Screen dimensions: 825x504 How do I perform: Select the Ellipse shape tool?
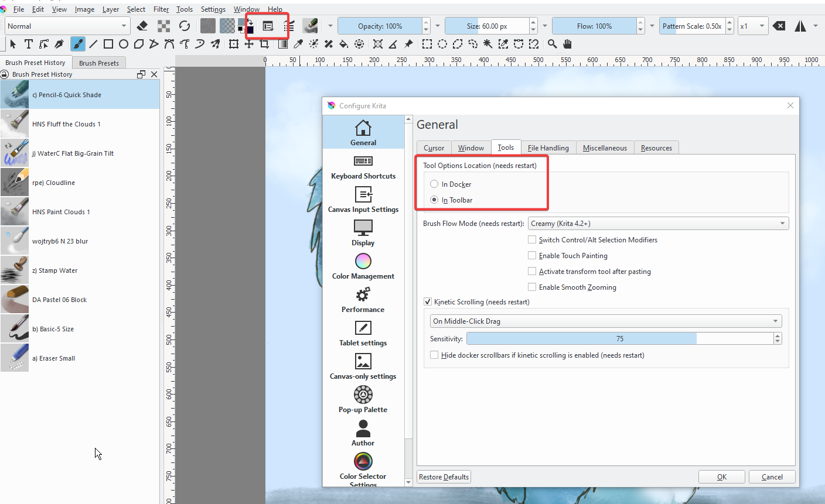[124, 44]
